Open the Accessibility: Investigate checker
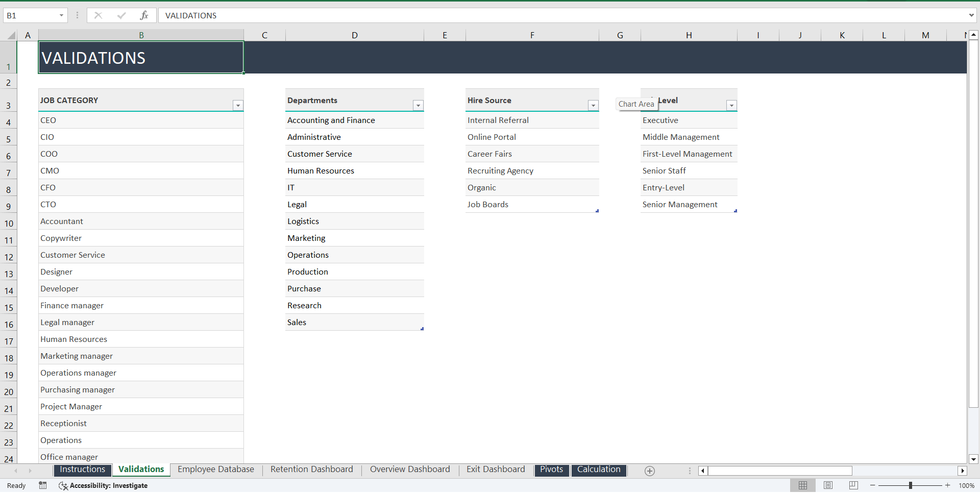This screenshot has height=493, width=980. (x=109, y=485)
